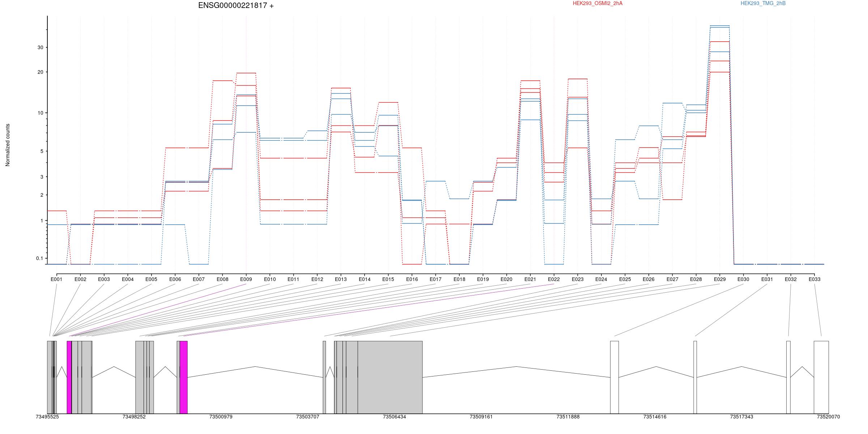Select exon label E003
Screen dimensions: 868x434
point(104,279)
